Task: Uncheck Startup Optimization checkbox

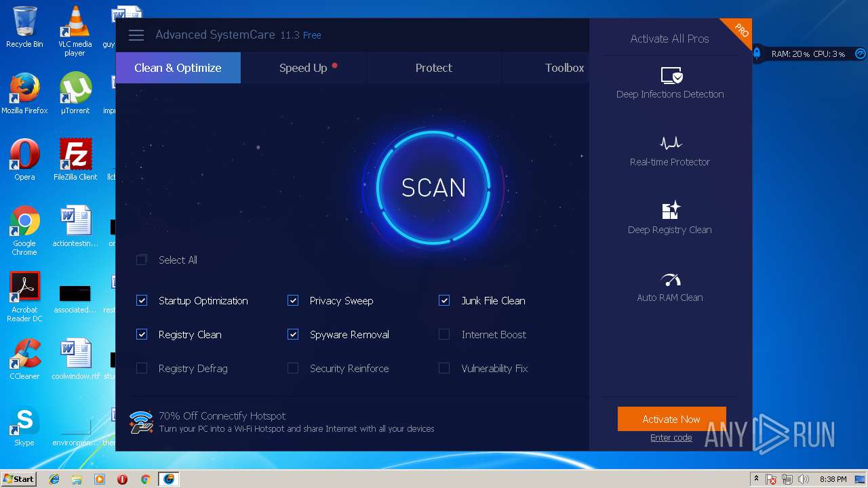Action: tap(142, 301)
